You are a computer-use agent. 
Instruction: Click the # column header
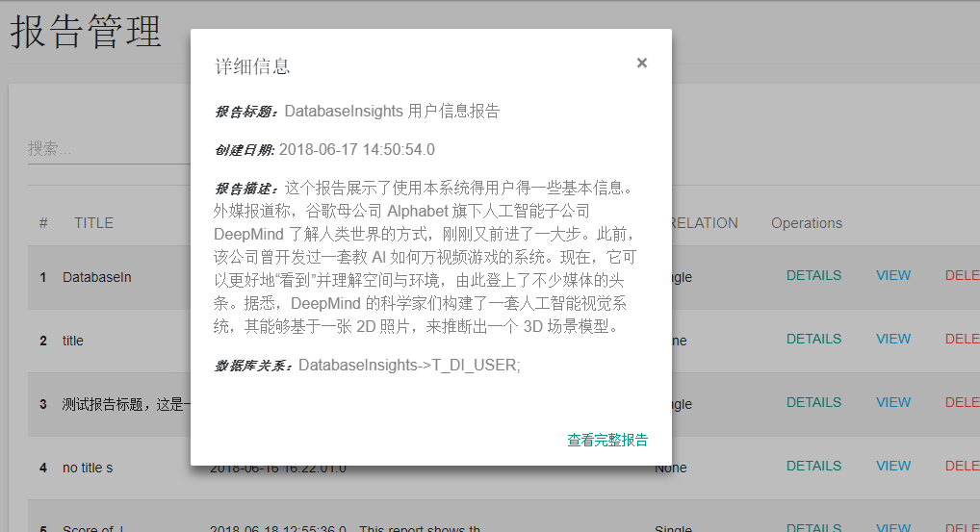(43, 223)
